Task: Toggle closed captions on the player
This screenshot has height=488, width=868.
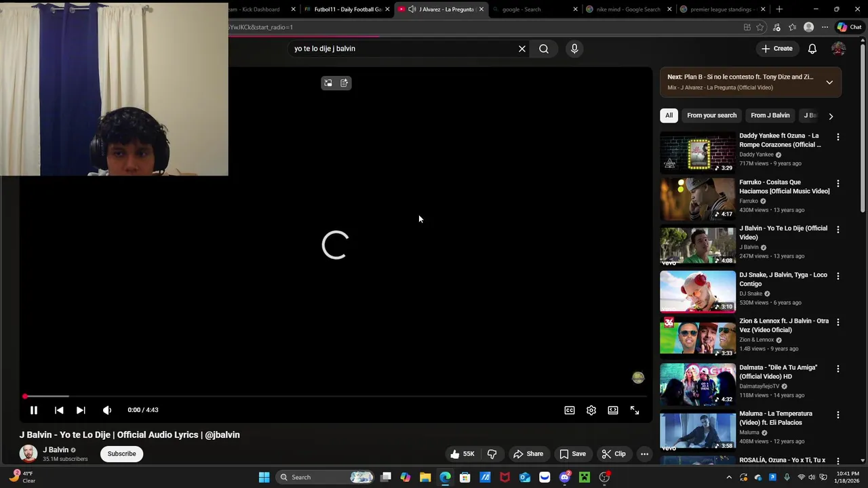Action: 570,410
